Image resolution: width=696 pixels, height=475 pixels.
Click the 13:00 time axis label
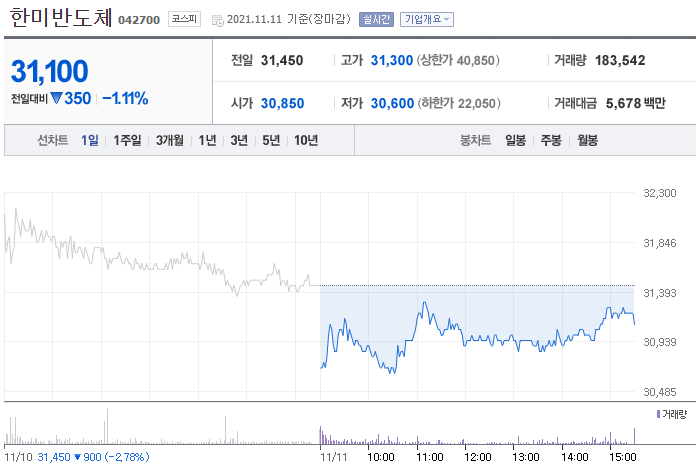[526, 457]
